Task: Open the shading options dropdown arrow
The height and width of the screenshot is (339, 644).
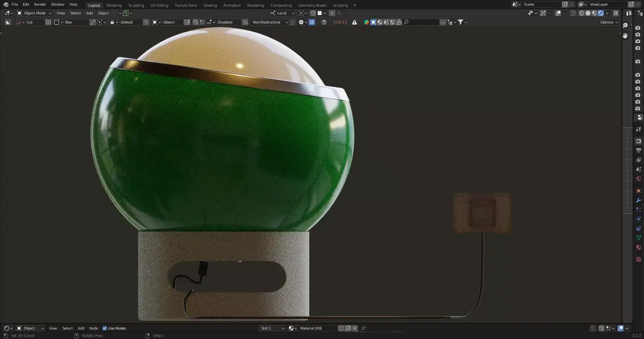Action: 607,13
